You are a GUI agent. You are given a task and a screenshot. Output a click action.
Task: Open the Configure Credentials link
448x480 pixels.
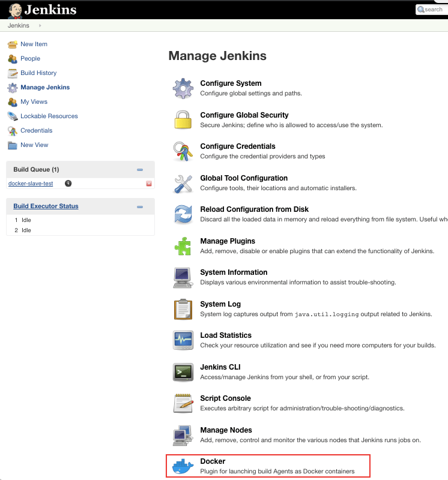point(238,146)
